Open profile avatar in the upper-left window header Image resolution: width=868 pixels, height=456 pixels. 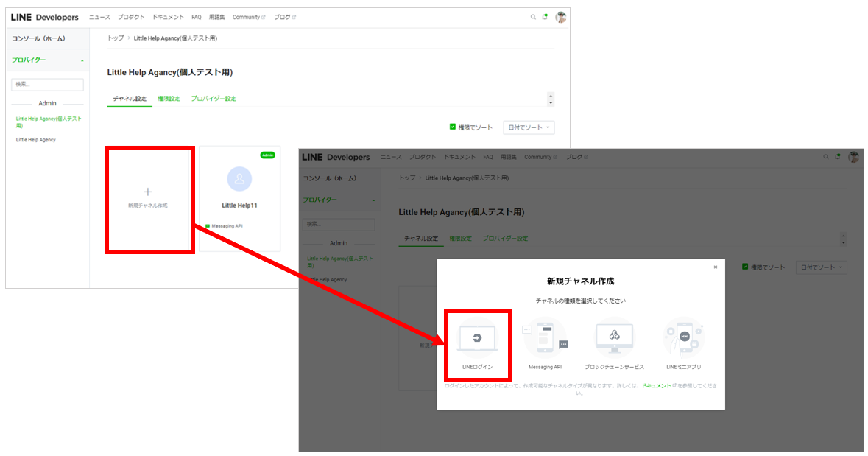click(x=561, y=17)
